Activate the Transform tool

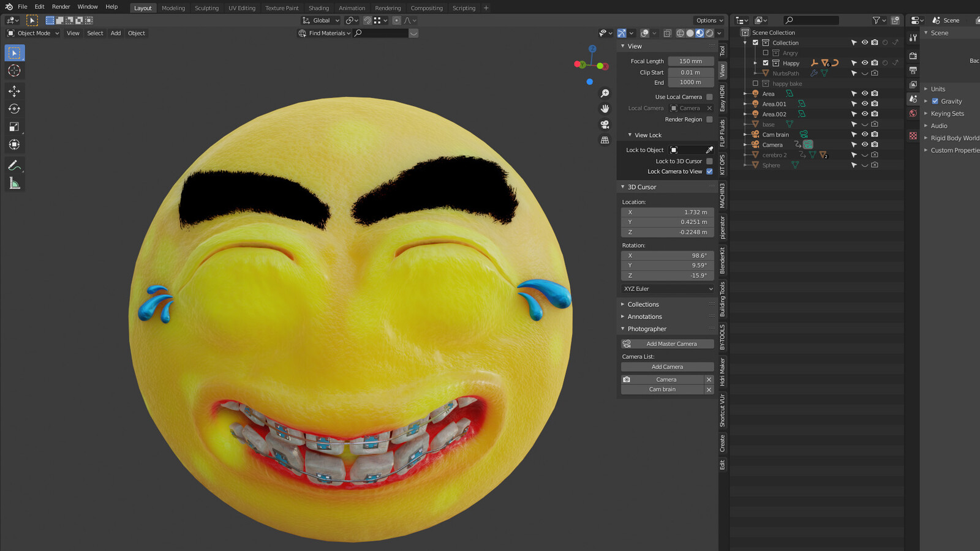[x=15, y=144]
